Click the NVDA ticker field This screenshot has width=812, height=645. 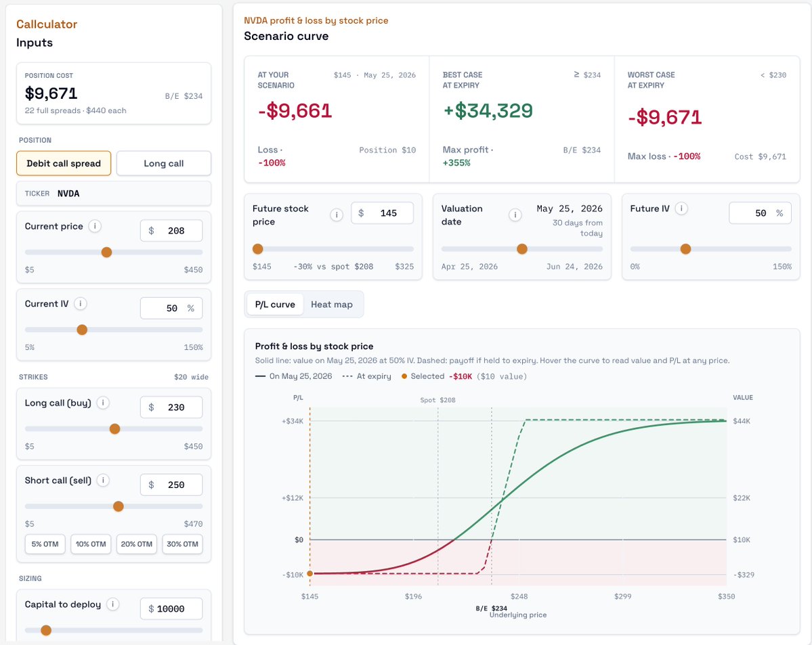pyautogui.click(x=114, y=194)
